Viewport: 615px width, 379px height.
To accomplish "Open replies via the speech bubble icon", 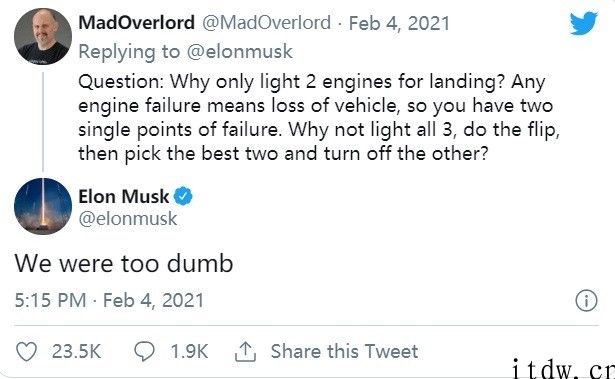I will (144, 351).
